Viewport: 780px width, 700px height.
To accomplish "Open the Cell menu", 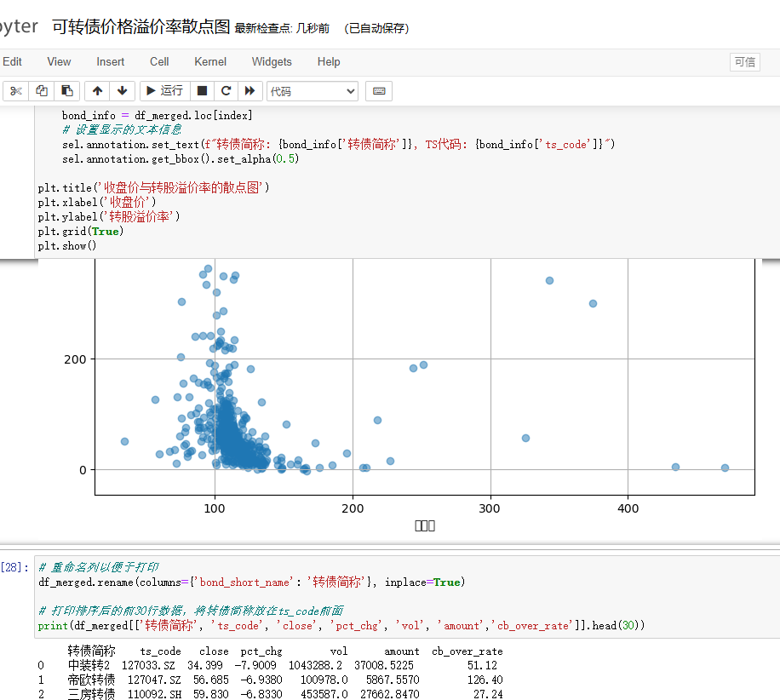I will [x=159, y=61].
